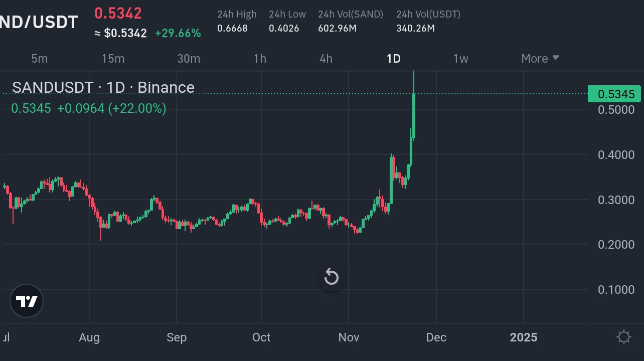This screenshot has height=361, width=644.
Task: Switch to the 4h timeframe
Action: click(x=325, y=58)
